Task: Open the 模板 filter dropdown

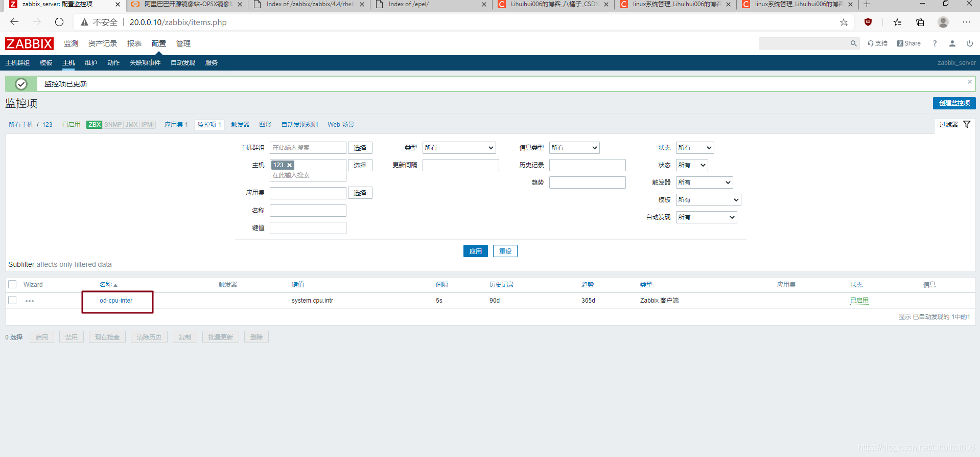Action: 709,200
